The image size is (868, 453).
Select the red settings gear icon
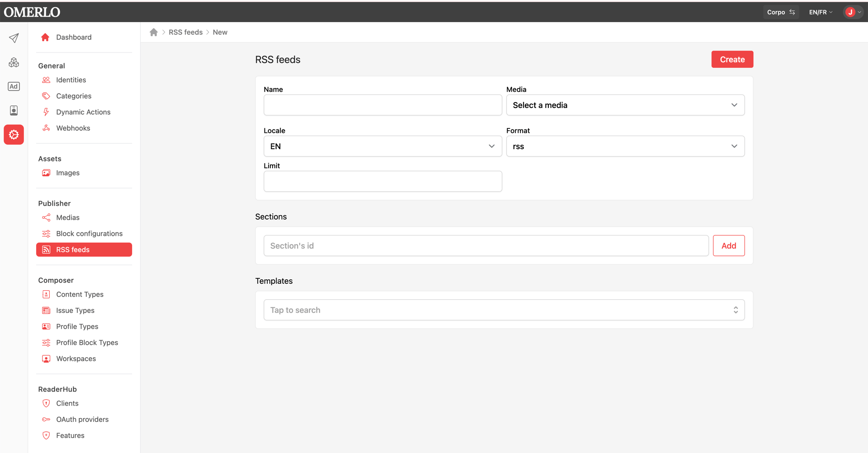(14, 135)
